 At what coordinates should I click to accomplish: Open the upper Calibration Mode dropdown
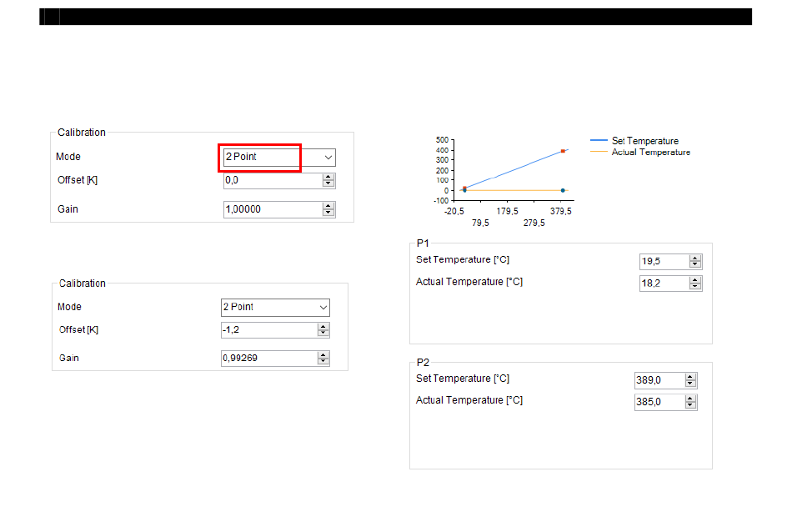click(279, 157)
